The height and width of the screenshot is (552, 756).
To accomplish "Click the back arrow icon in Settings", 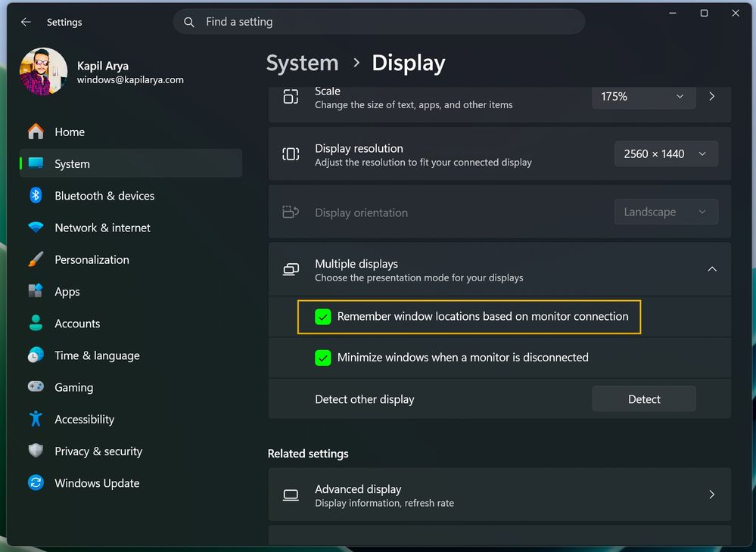I will pos(26,22).
